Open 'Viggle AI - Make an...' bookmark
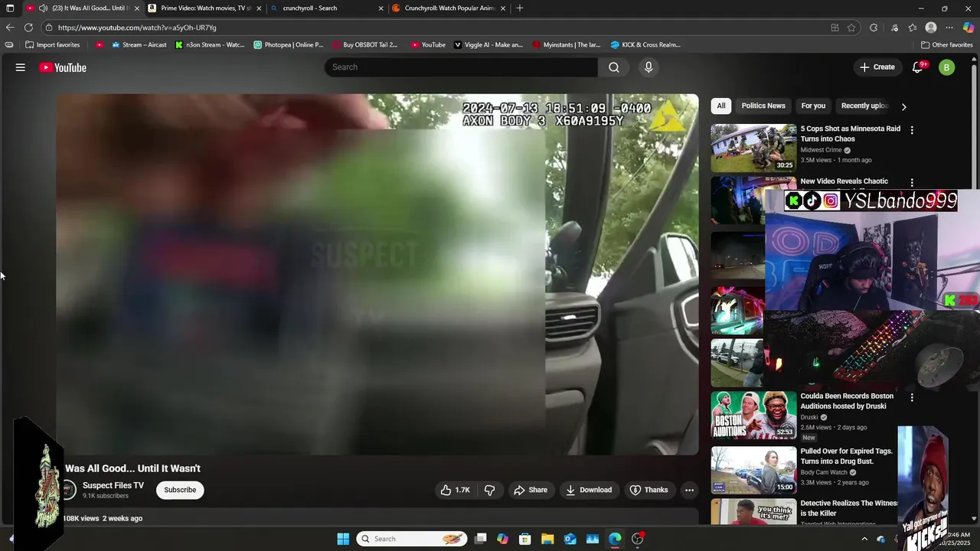980x551 pixels. point(488,44)
